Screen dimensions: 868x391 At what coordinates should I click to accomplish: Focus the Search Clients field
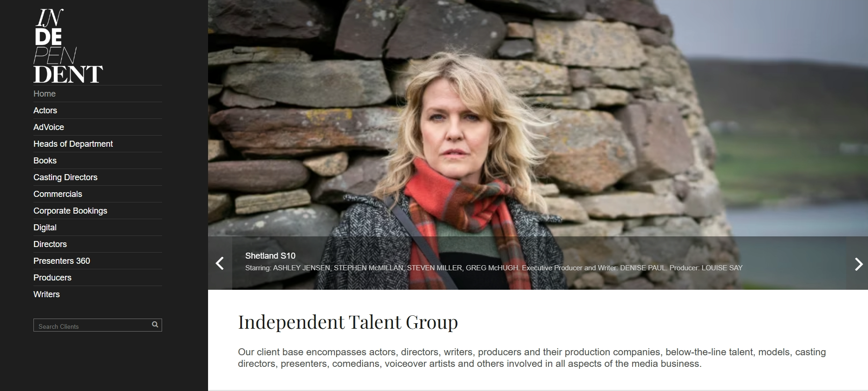[98, 325]
